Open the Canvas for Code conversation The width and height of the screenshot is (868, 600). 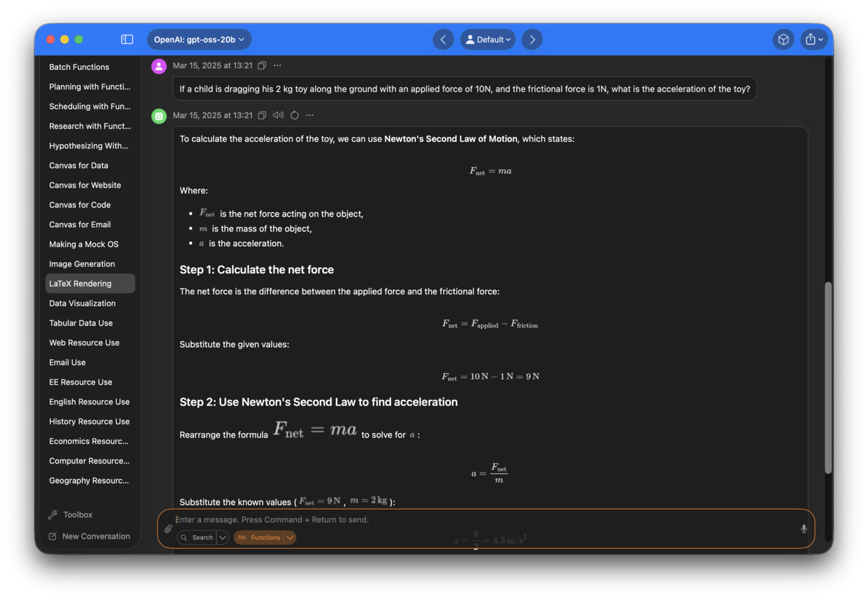click(x=80, y=205)
